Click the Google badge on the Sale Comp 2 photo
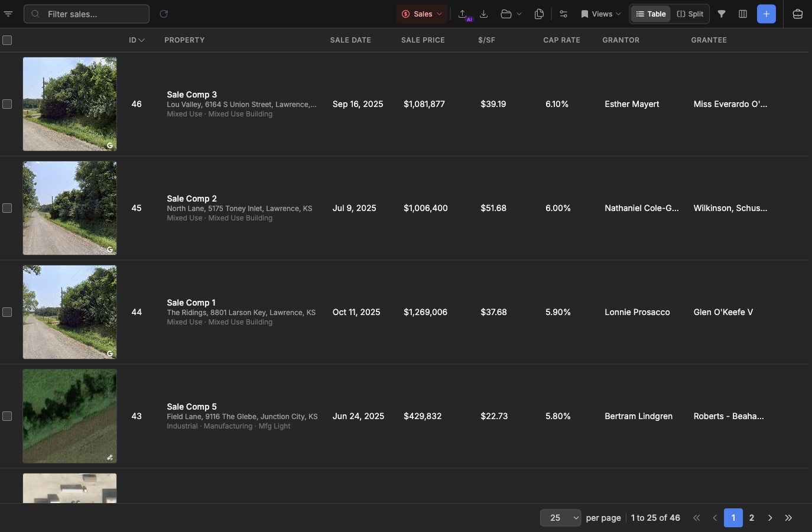 point(110,249)
